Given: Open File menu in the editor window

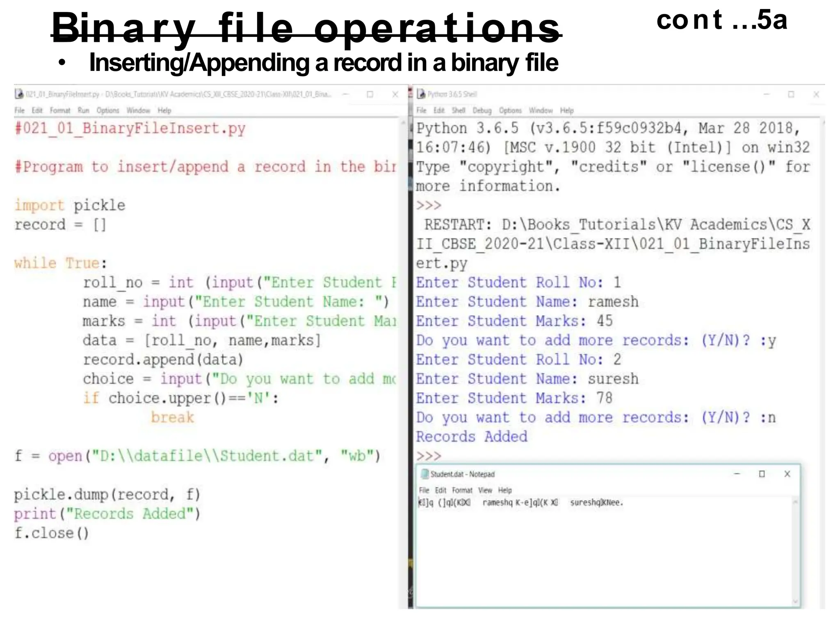Looking at the screenshot, I should click(x=19, y=110).
